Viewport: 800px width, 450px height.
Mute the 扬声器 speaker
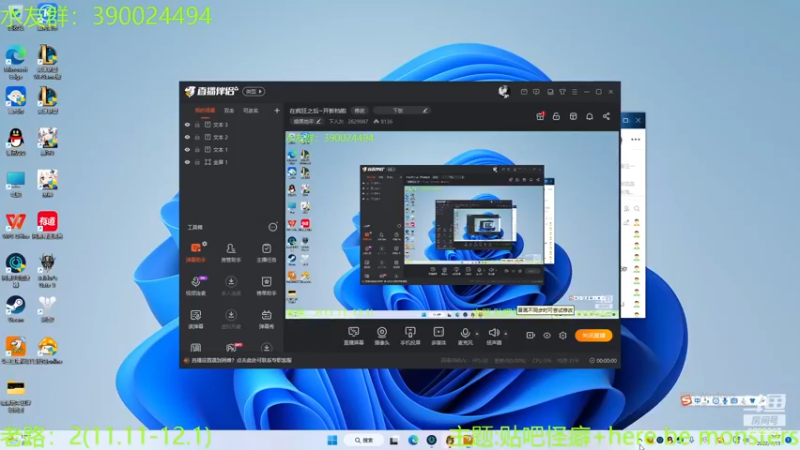tap(493, 336)
